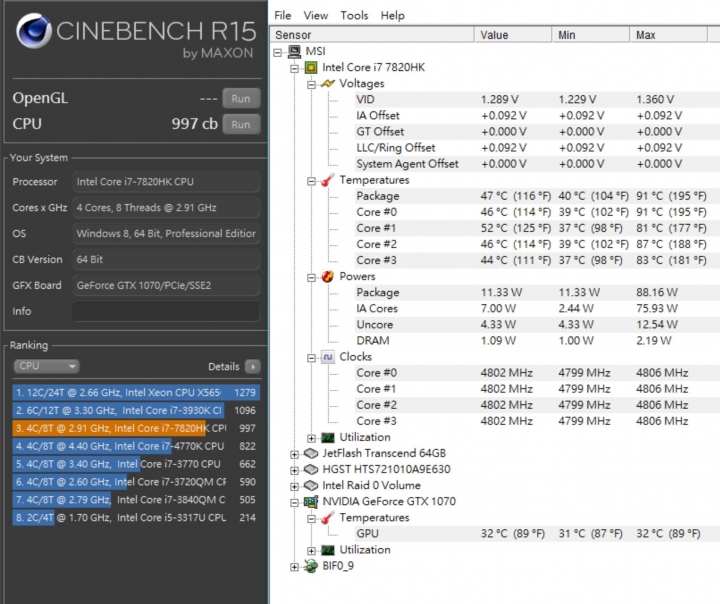Click the Info input field
The width and height of the screenshot is (720, 604).
coord(166,311)
